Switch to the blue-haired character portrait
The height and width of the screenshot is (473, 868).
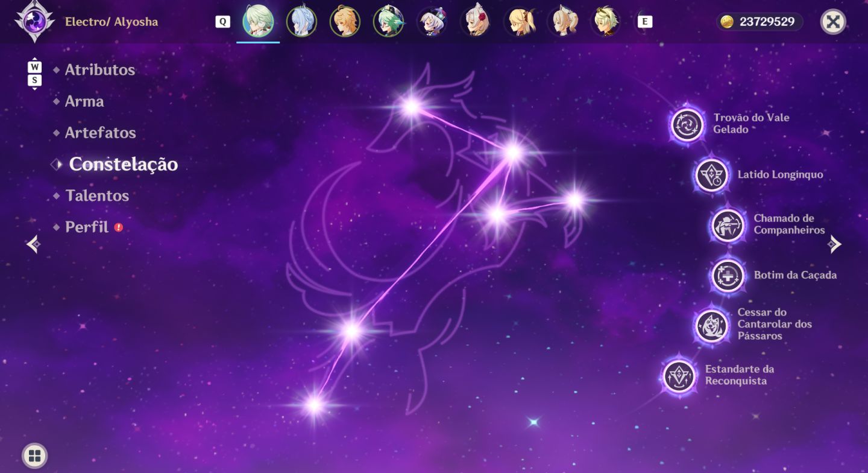point(301,22)
